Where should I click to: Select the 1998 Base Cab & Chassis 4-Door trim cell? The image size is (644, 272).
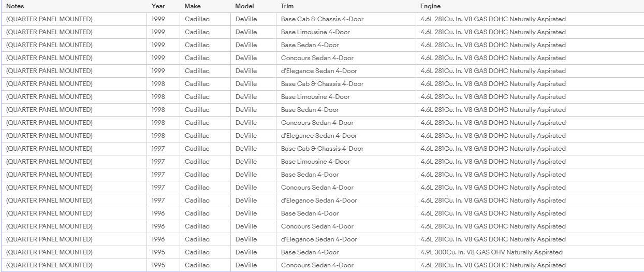[346, 84]
